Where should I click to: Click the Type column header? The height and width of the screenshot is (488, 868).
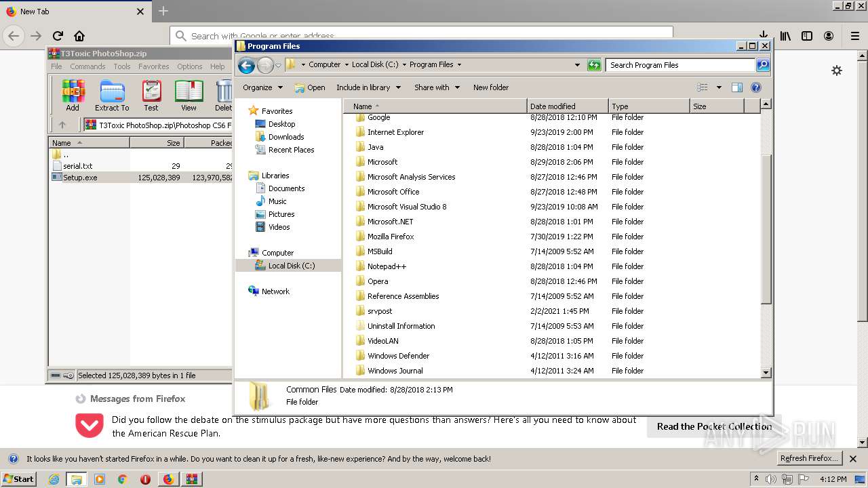click(x=649, y=106)
